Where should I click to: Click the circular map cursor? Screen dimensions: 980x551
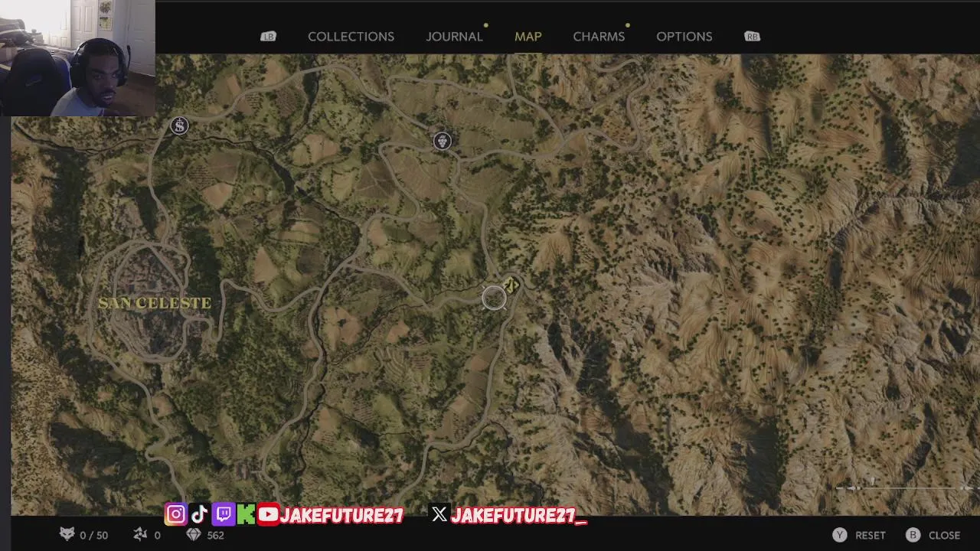(x=494, y=298)
